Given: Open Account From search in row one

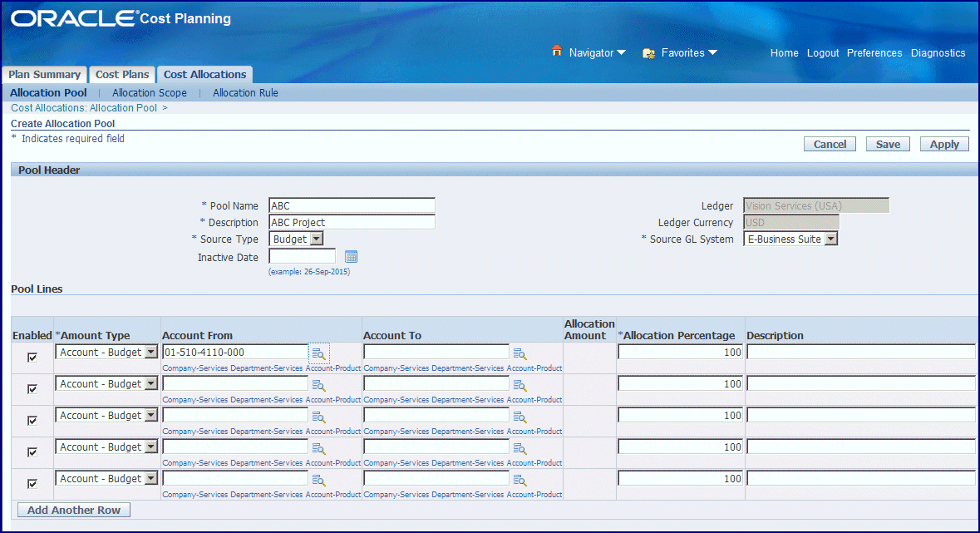Looking at the screenshot, I should (x=318, y=354).
